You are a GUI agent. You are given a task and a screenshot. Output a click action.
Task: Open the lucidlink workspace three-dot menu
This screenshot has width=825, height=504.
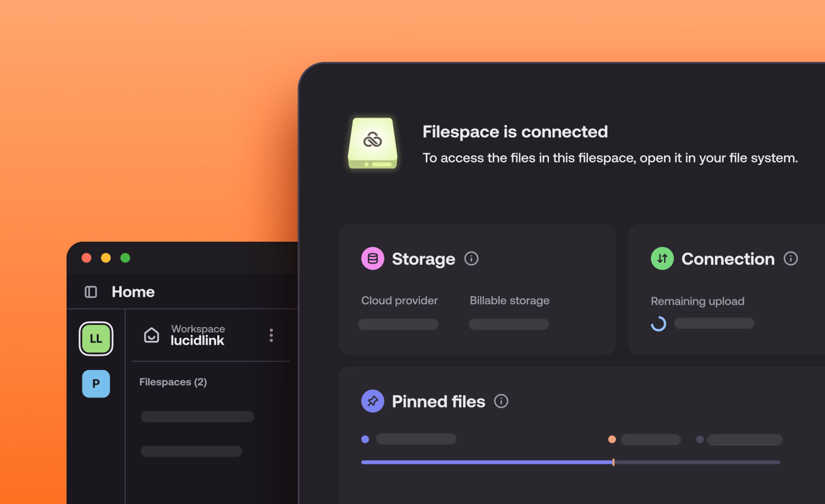pyautogui.click(x=271, y=335)
